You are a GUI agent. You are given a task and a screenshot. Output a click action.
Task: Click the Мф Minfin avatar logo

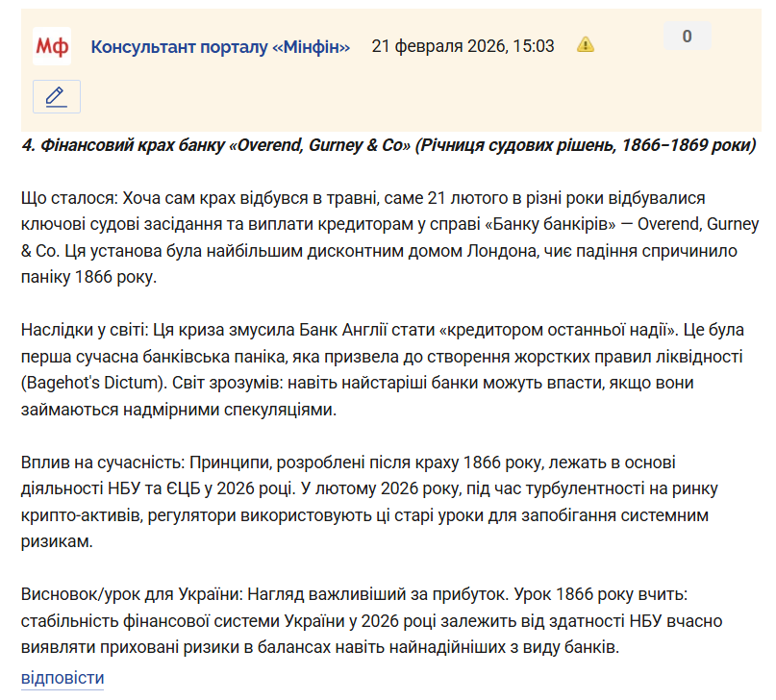52,46
